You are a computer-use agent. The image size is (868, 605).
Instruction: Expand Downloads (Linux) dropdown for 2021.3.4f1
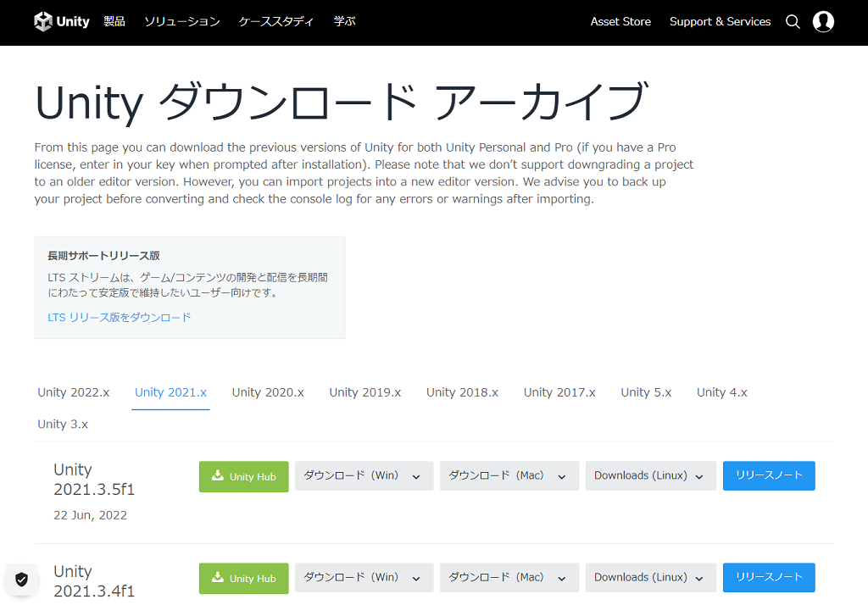click(x=650, y=578)
